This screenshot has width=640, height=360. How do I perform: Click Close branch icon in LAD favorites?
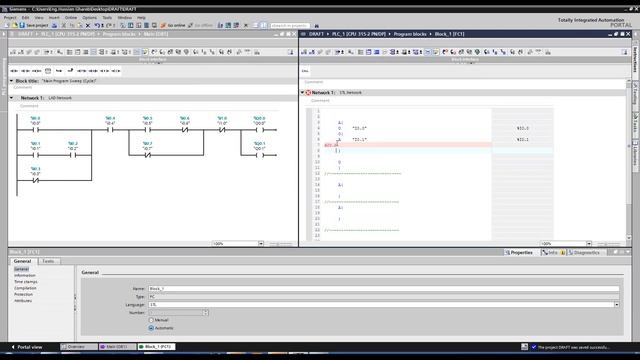pos(70,70)
